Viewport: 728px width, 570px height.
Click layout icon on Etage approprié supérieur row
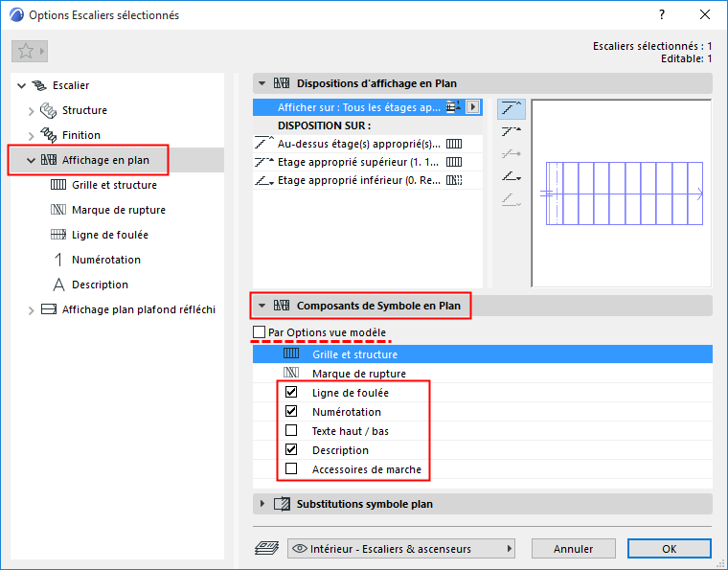[454, 162]
